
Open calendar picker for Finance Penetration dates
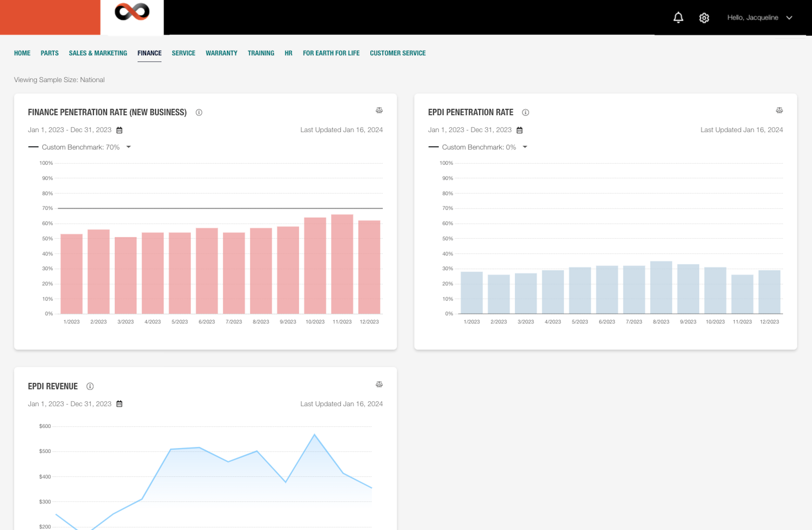pos(119,130)
